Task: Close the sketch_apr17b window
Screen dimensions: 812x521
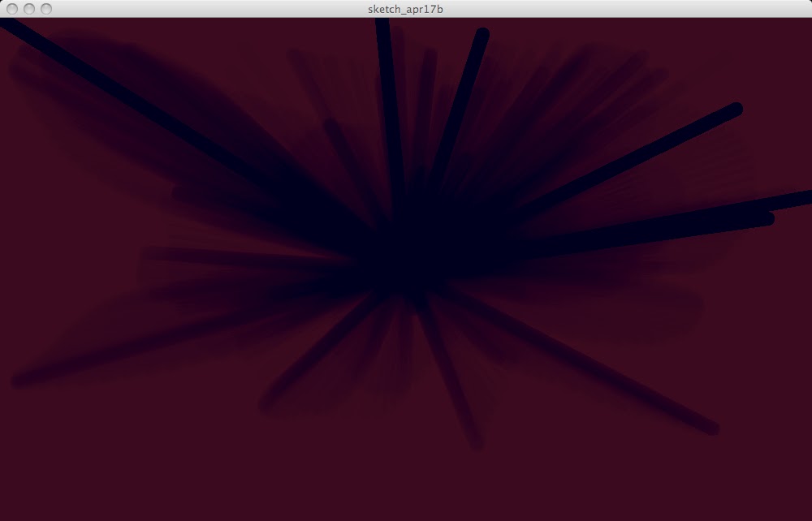Action: (x=12, y=9)
